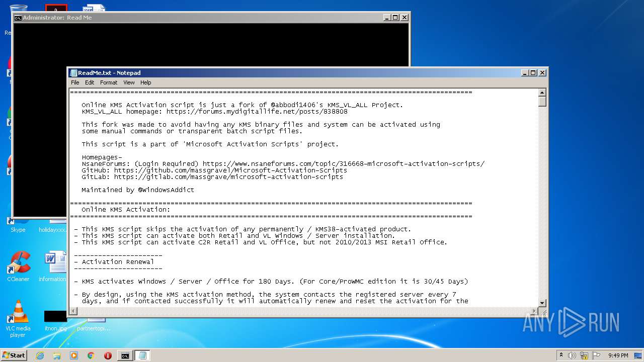Viewport: 644px width, 362px height.
Task: Click the 9:49 PM system clock
Action: point(618,355)
